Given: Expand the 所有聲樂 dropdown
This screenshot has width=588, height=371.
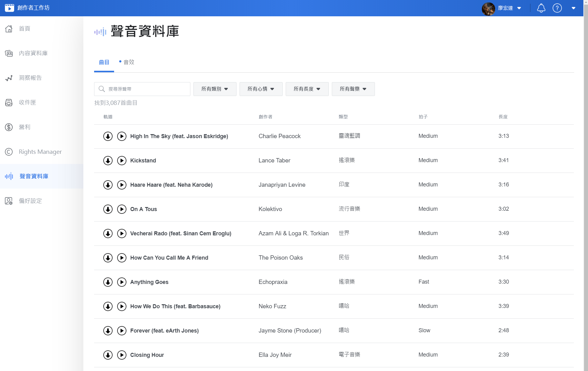Looking at the screenshot, I should (x=353, y=89).
